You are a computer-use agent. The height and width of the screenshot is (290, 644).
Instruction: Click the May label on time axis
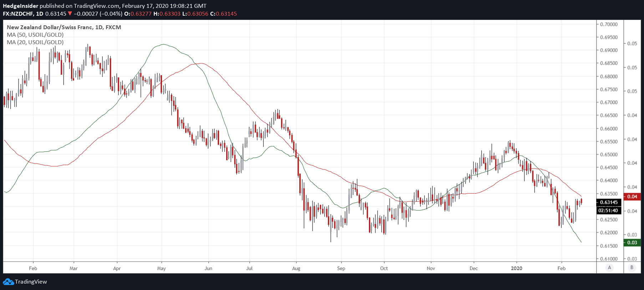162,268
